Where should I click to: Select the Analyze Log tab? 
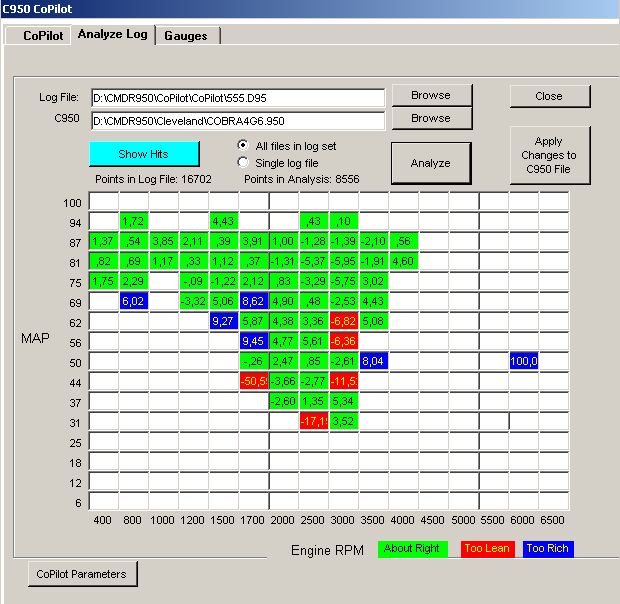coord(112,34)
